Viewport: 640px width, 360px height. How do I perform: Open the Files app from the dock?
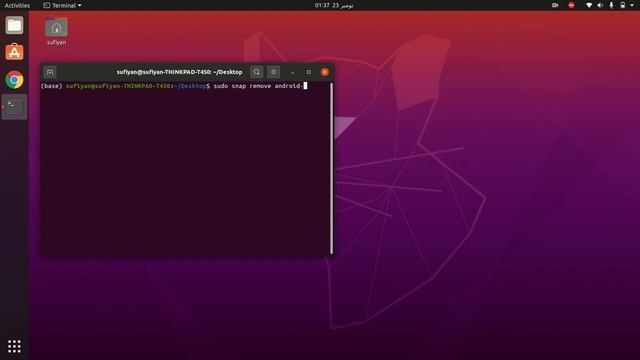tap(14, 26)
